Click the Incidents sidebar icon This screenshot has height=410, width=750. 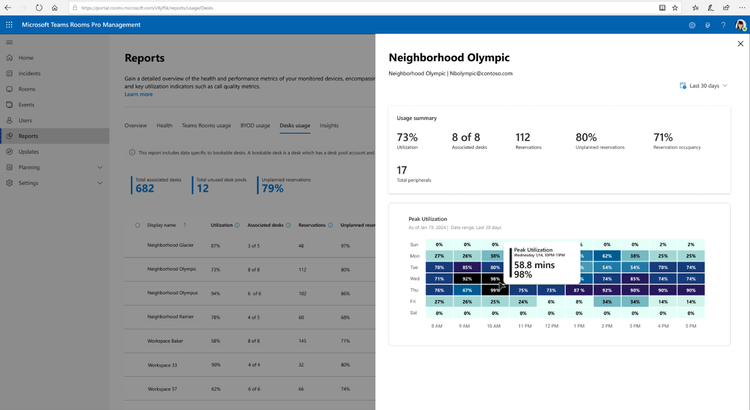[x=9, y=73]
